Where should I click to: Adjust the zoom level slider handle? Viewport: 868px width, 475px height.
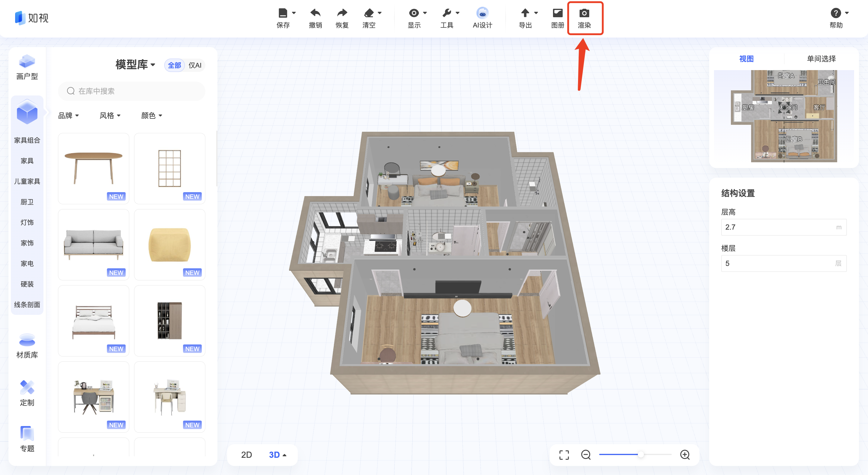click(641, 454)
